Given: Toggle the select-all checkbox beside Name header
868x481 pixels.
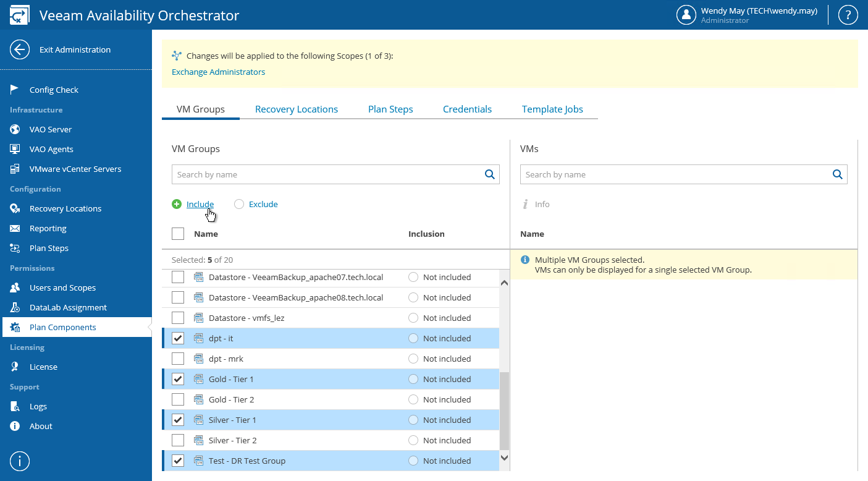Looking at the screenshot, I should point(178,234).
